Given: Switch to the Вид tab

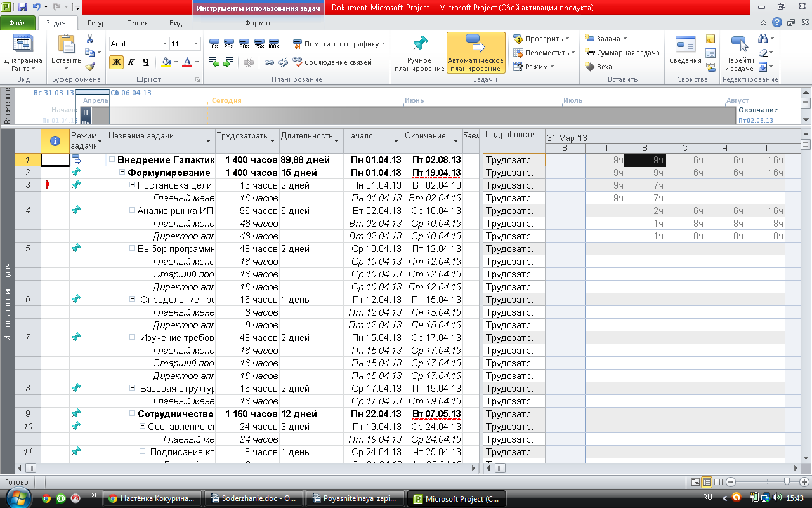Looking at the screenshot, I should pos(176,23).
